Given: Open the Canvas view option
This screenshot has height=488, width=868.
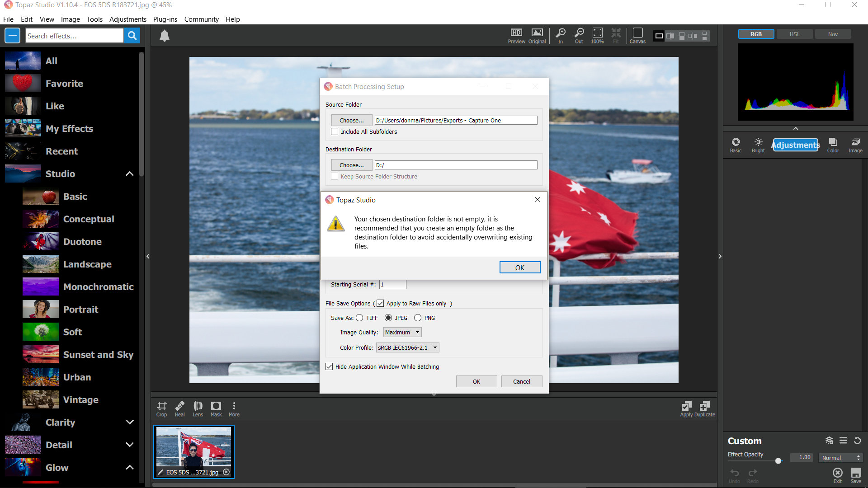Looking at the screenshot, I should click(x=637, y=36).
